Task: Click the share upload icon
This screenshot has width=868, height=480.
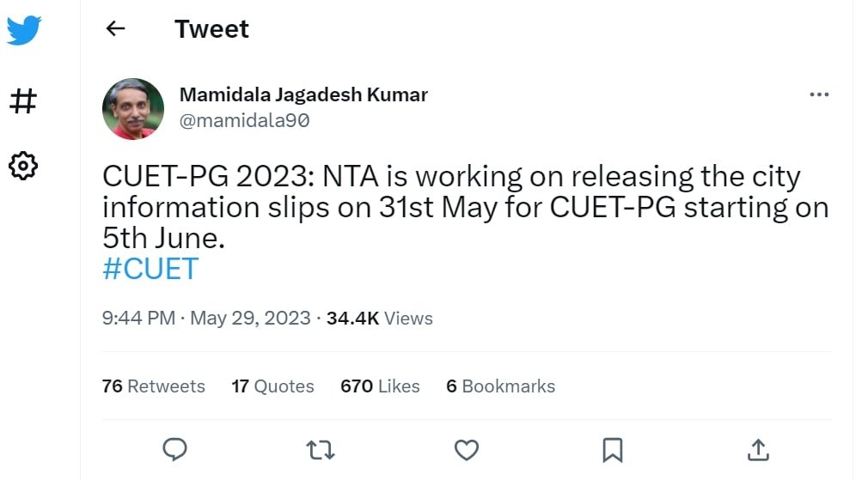Action: click(x=758, y=449)
